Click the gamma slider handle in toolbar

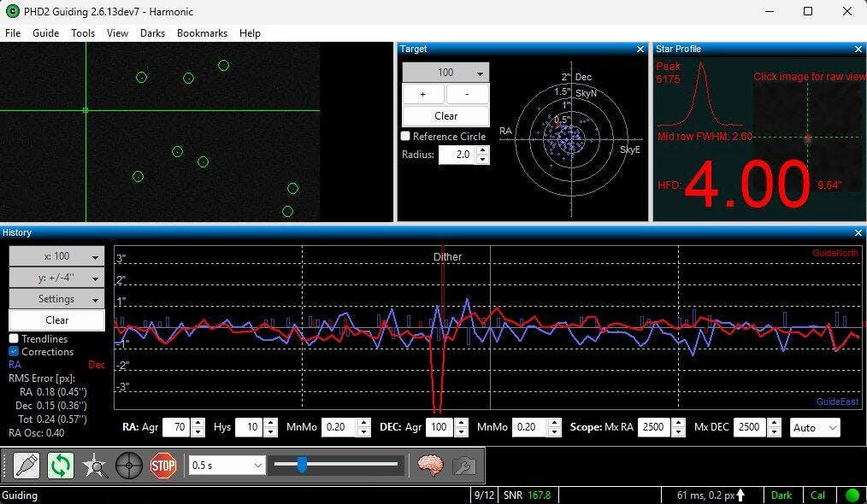[302, 465]
